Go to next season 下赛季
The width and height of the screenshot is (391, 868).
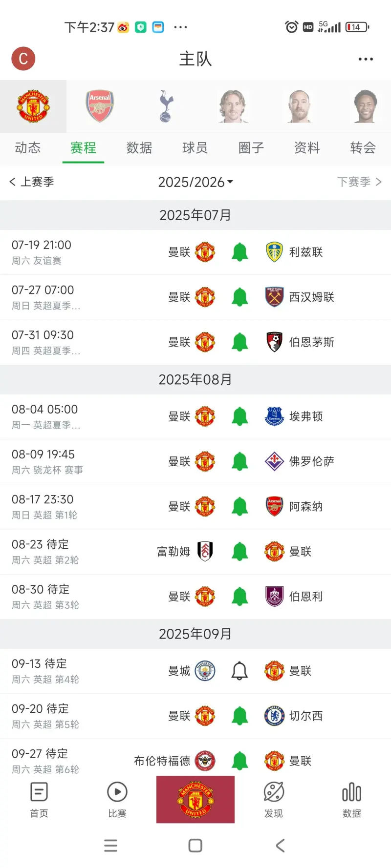point(359,182)
